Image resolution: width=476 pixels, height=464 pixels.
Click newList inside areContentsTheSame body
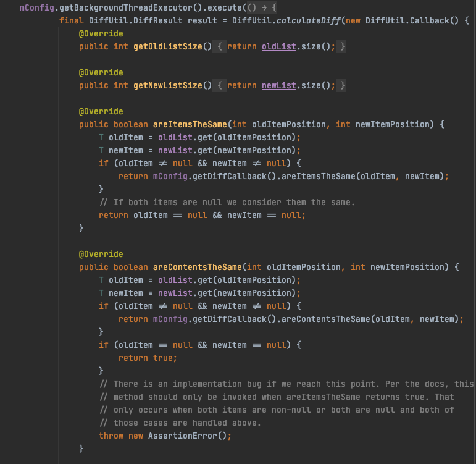[x=175, y=293]
